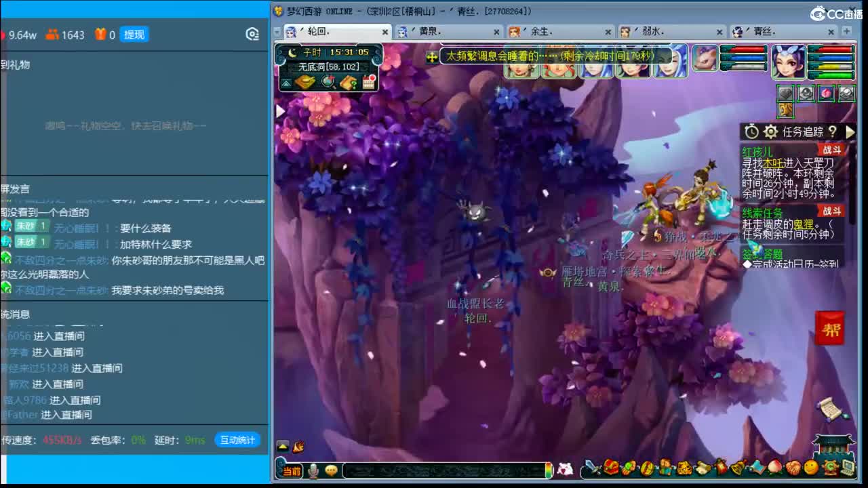
Task: Switch to the 余生 character tab
Action: tap(561, 32)
